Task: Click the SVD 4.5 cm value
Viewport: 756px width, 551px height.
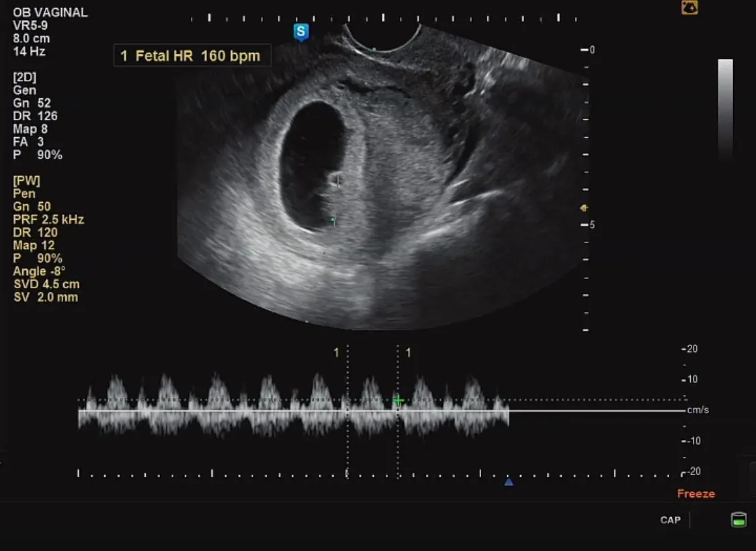Action: [x=46, y=284]
